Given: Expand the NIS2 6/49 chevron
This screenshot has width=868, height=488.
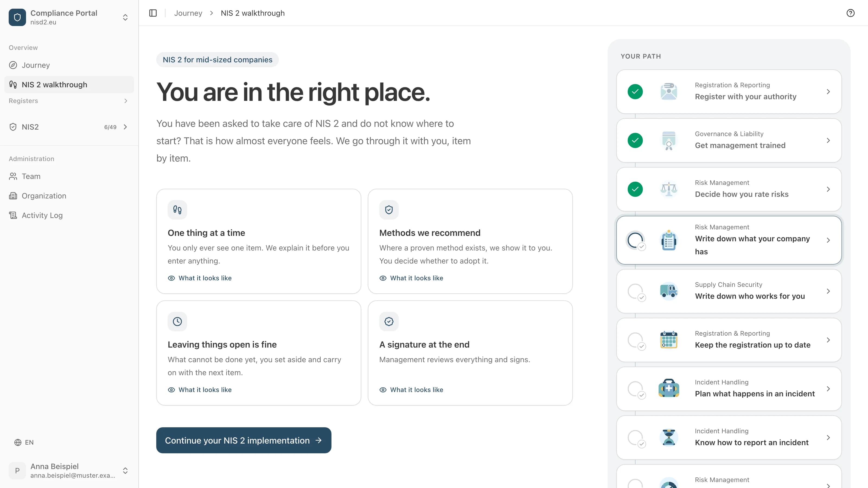Looking at the screenshot, I should (x=125, y=127).
